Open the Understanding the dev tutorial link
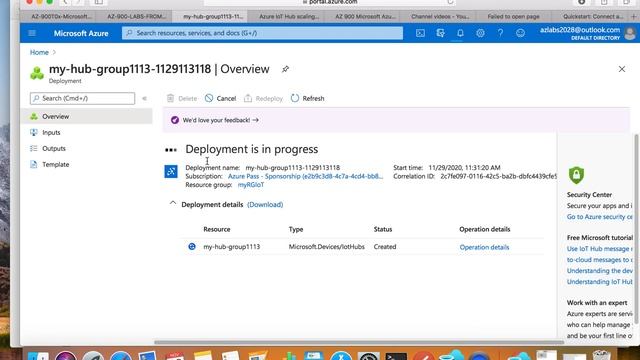The width and height of the screenshot is (640, 360). coord(599,271)
